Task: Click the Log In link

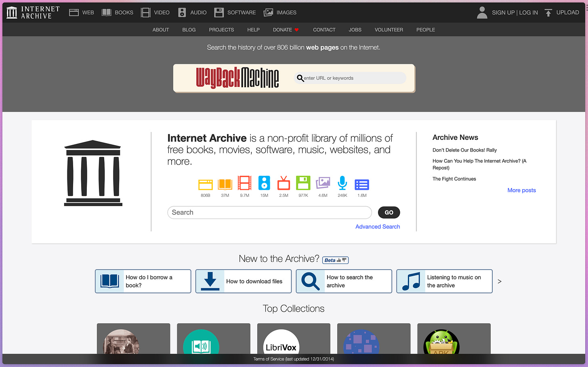Action: (528, 13)
